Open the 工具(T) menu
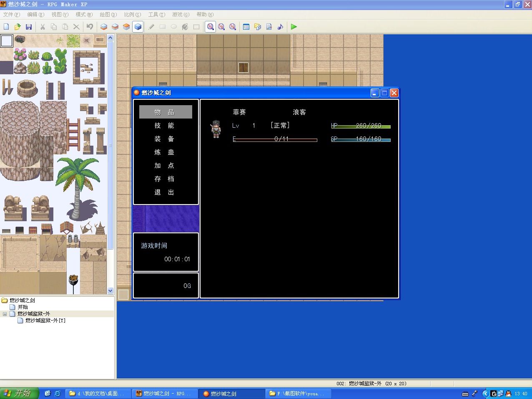Viewport: 532px width, 399px height. [x=157, y=15]
